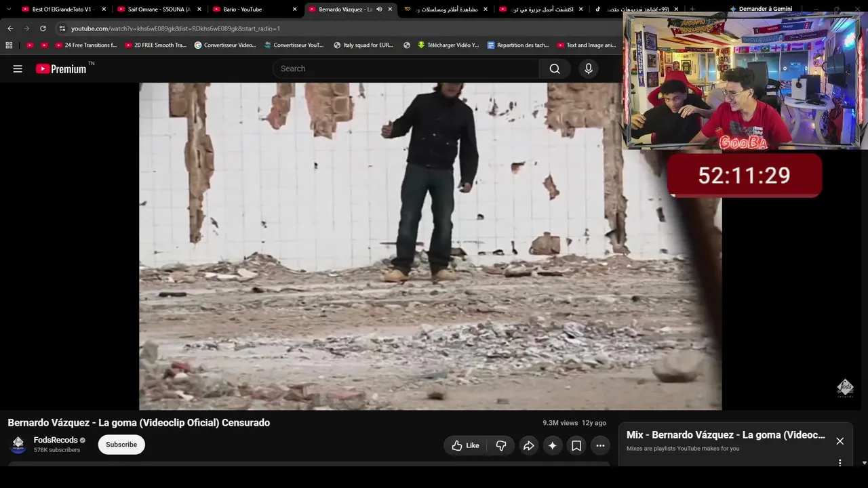This screenshot has height=488, width=868.
Task: Open 24 Free Transitions bookmark
Action: (x=86, y=45)
